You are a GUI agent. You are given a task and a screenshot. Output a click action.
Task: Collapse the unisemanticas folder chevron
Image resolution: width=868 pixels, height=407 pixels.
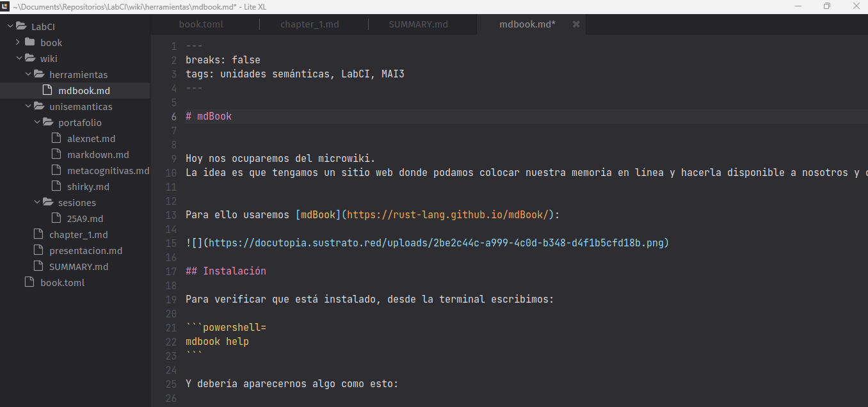pyautogui.click(x=28, y=106)
